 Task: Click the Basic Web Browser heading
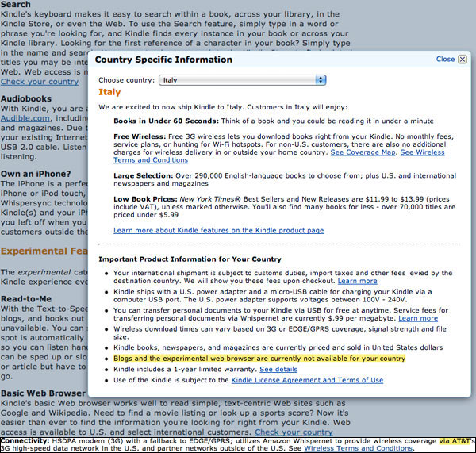[43, 393]
